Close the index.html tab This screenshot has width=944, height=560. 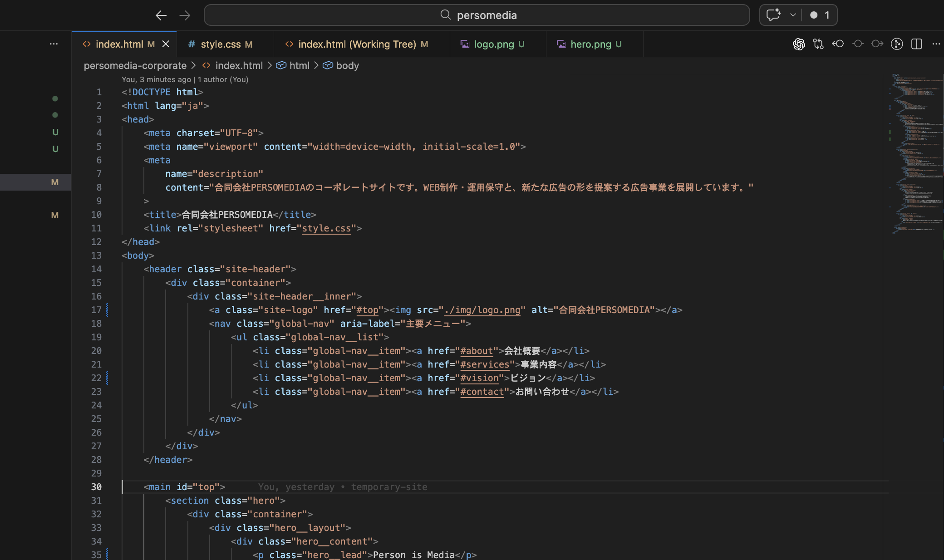coord(166,44)
